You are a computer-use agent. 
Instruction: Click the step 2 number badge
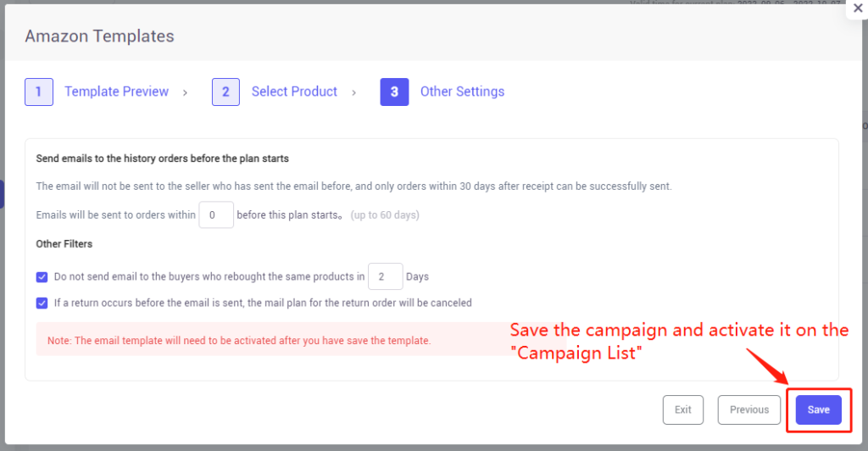225,92
